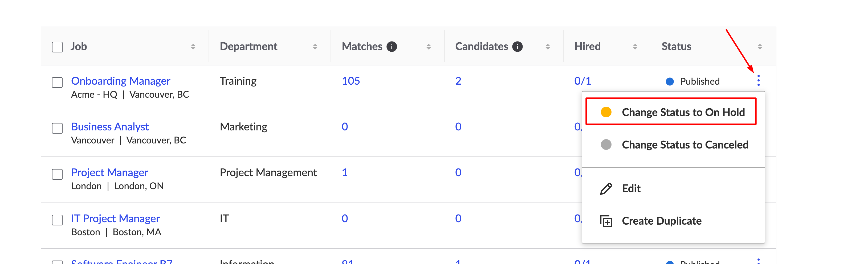Sort by the Status column arrows
The width and height of the screenshot is (868, 264).
pos(760,47)
